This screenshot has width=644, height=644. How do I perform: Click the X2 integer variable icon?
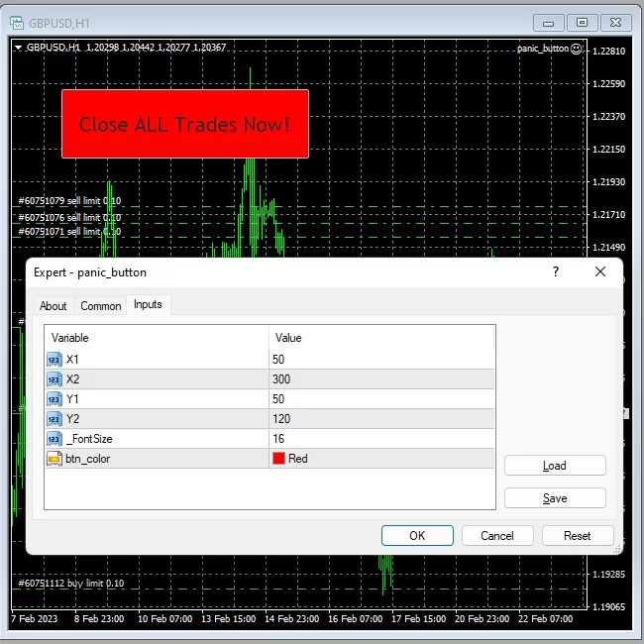coord(54,379)
